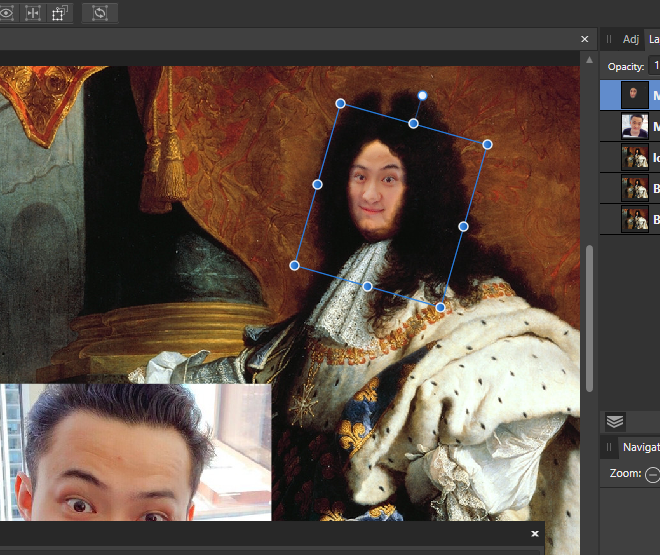Image resolution: width=660 pixels, height=555 pixels.
Task: Click the eye preview icon in the top toolbar
Action: (x=7, y=13)
